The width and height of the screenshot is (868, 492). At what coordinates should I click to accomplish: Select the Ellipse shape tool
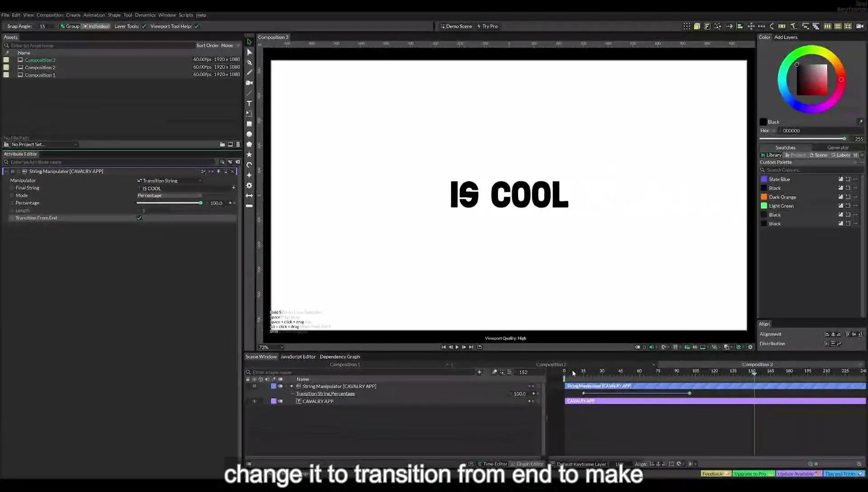pyautogui.click(x=249, y=134)
